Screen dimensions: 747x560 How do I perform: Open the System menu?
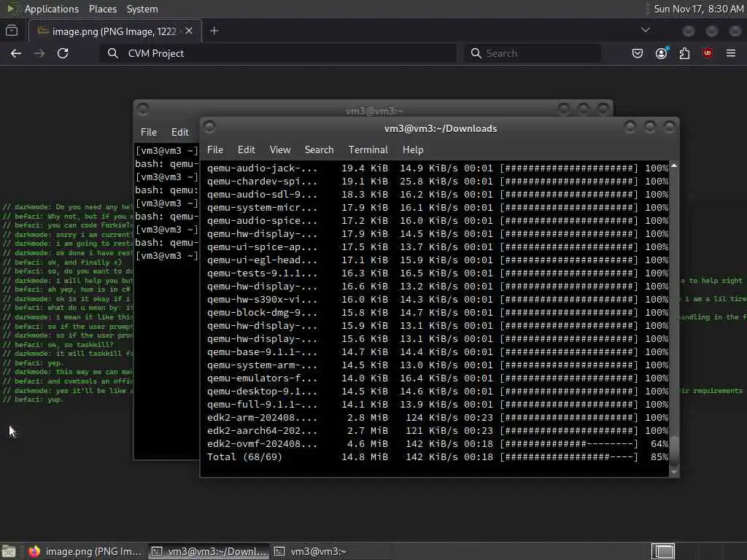pos(142,9)
